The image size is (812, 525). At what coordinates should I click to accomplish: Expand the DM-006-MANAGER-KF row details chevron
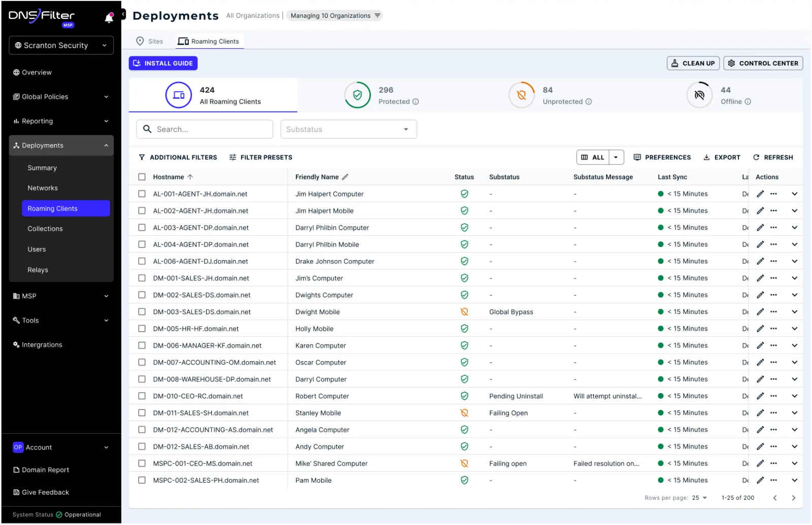[x=795, y=345]
